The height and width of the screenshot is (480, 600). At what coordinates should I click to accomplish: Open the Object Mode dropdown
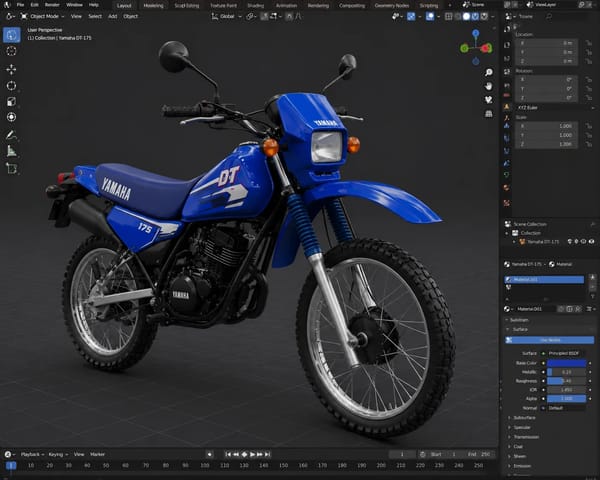click(43, 16)
